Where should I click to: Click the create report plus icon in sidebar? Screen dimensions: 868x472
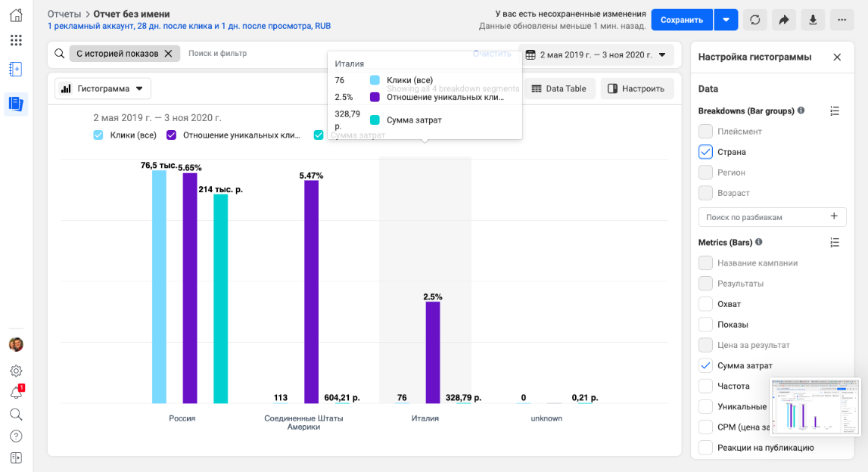[x=16, y=69]
